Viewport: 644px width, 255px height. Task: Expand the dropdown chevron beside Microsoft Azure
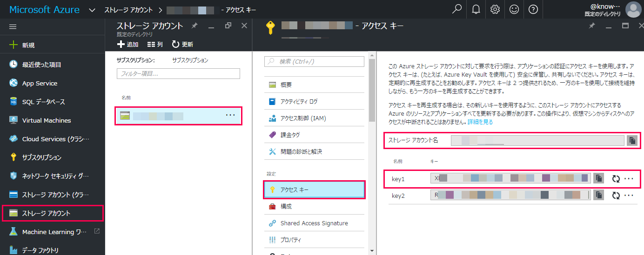click(x=92, y=10)
